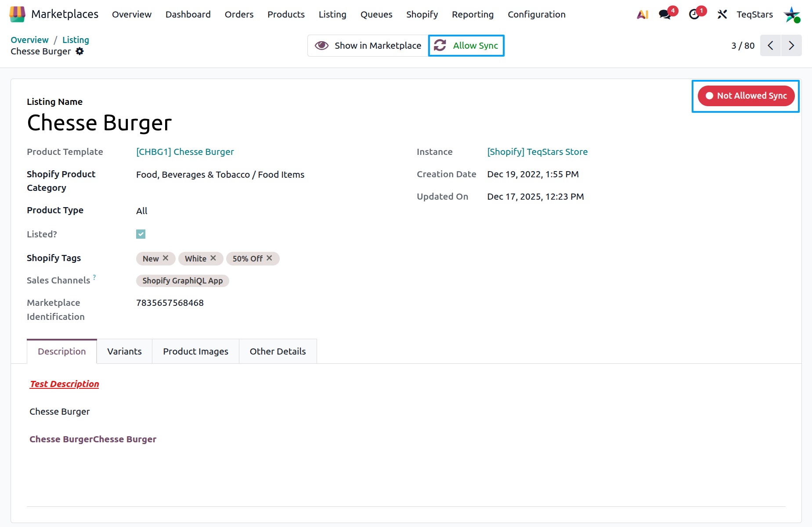This screenshot has height=527, width=812.
Task: Click the Creation Date value Dec 19, 2022
Action: 533,174
